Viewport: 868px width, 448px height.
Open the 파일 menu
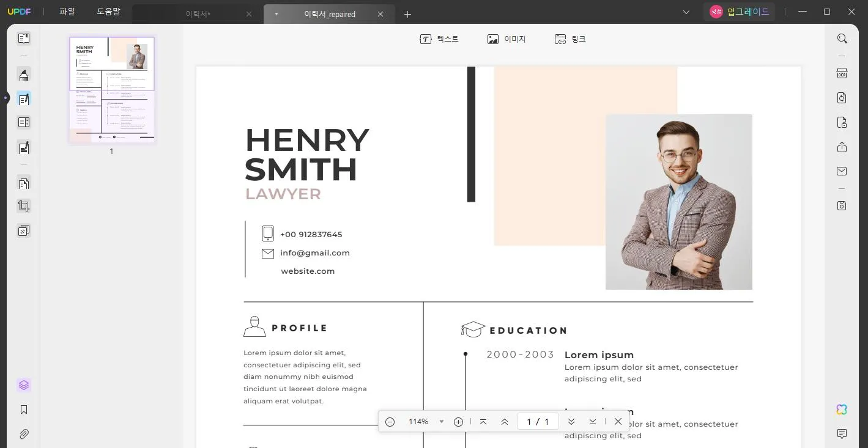click(x=67, y=12)
